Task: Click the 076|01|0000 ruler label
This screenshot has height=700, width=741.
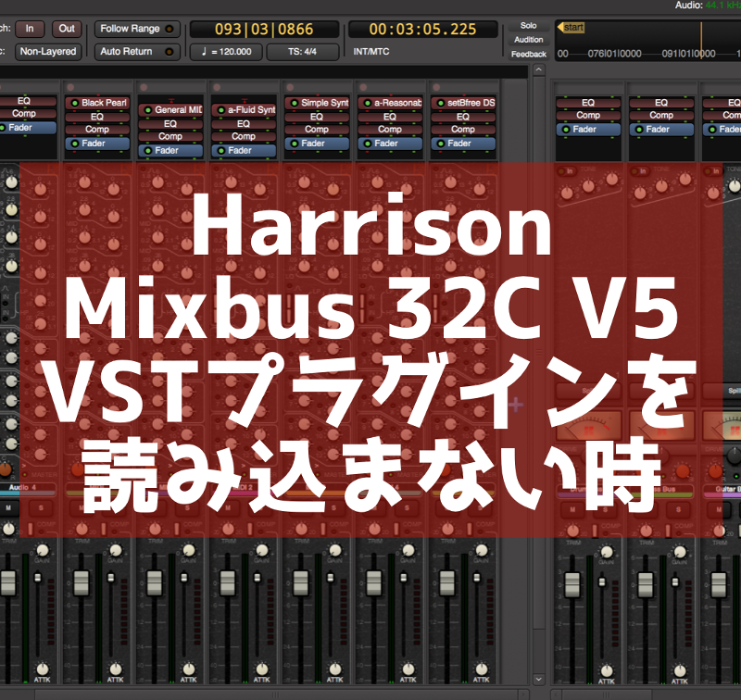Action: [614, 54]
